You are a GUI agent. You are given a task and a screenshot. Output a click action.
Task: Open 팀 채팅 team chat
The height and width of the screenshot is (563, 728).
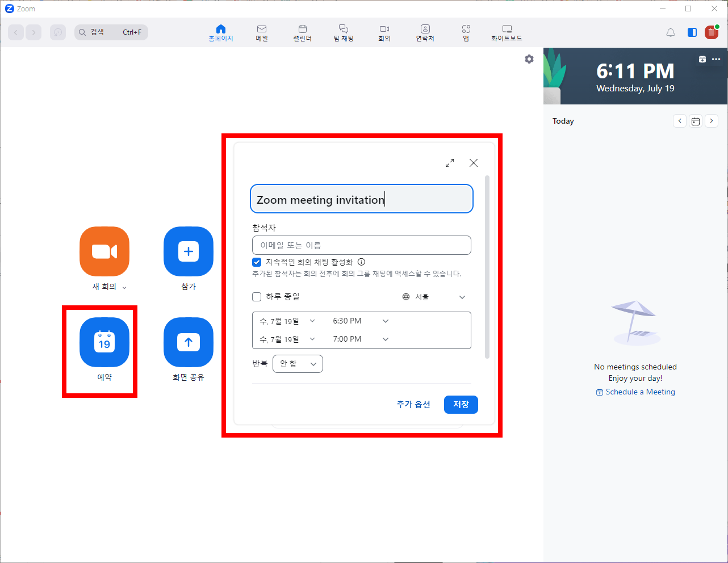tap(344, 32)
